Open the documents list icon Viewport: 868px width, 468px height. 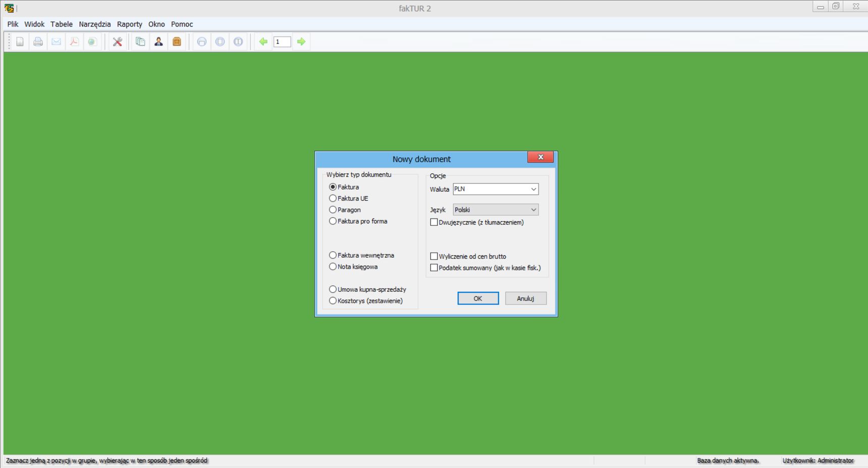(140, 42)
